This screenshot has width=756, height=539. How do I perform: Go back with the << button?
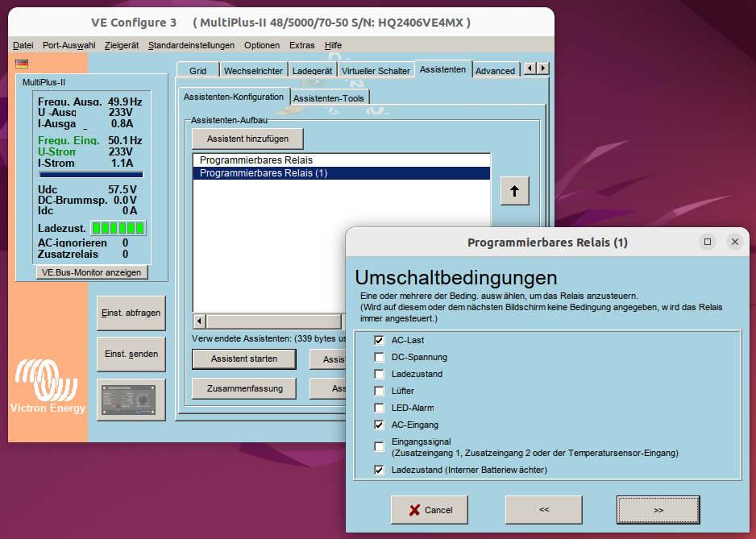(x=544, y=509)
